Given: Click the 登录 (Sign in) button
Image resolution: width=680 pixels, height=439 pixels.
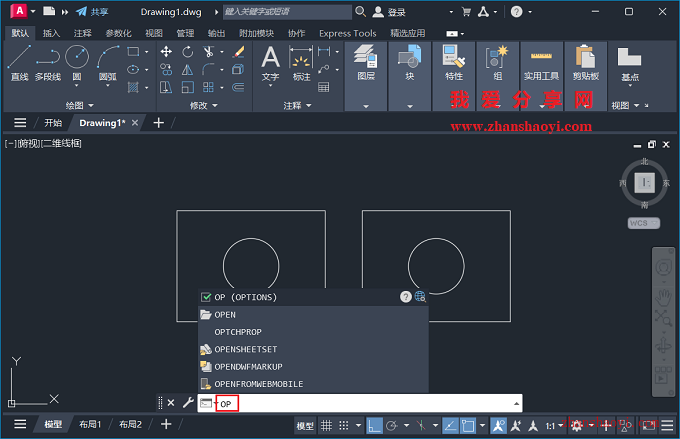Looking at the screenshot, I should click(389, 12).
